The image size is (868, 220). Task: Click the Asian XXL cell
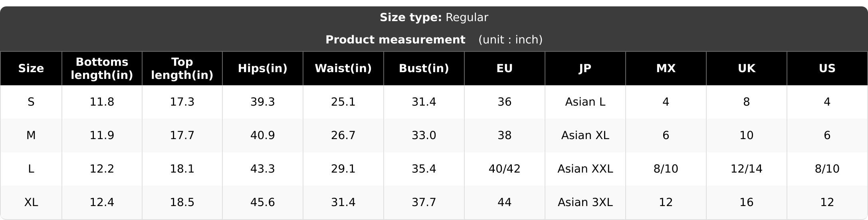pyautogui.click(x=585, y=169)
